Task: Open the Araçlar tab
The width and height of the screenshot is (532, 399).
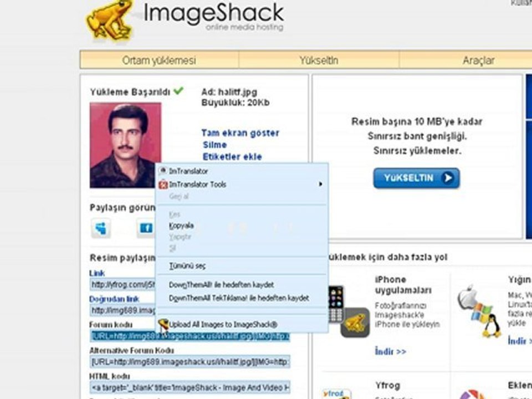Action: click(478, 60)
